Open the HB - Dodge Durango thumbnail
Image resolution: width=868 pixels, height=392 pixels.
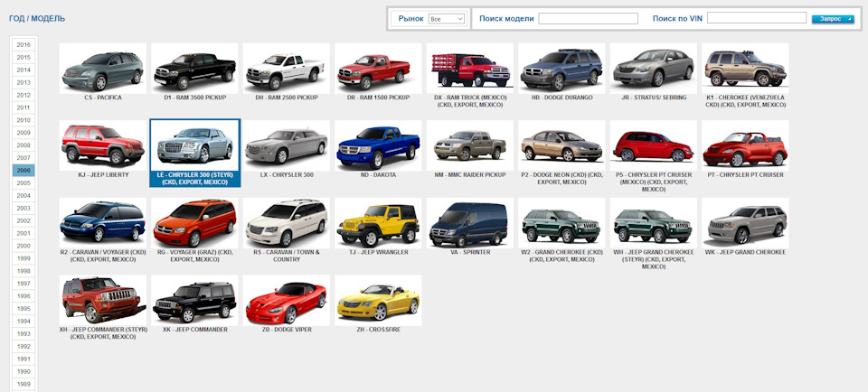(x=561, y=69)
